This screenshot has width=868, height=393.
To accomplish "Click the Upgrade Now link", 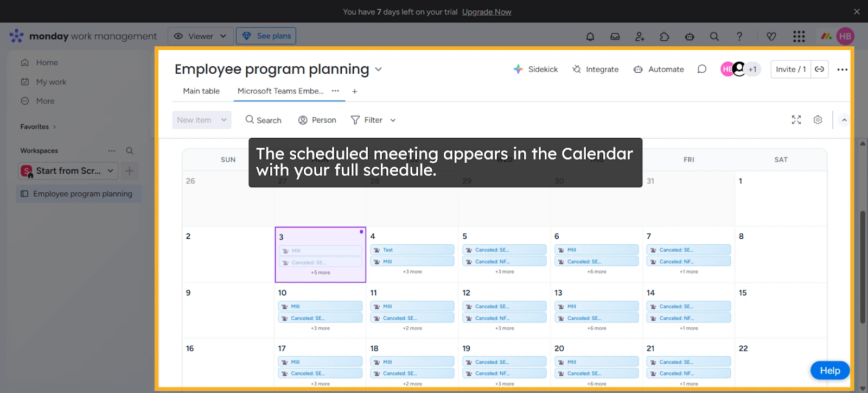I will (x=486, y=11).
